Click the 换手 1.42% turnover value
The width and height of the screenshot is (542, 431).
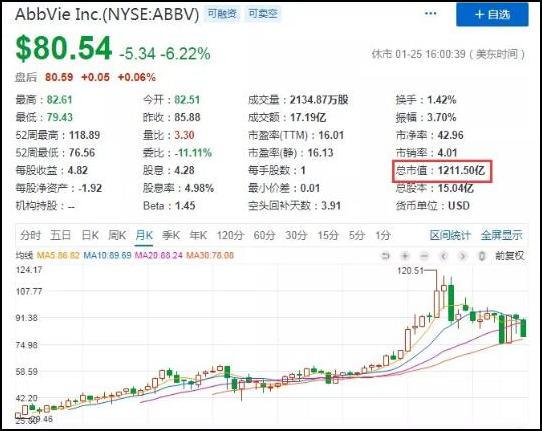click(441, 100)
